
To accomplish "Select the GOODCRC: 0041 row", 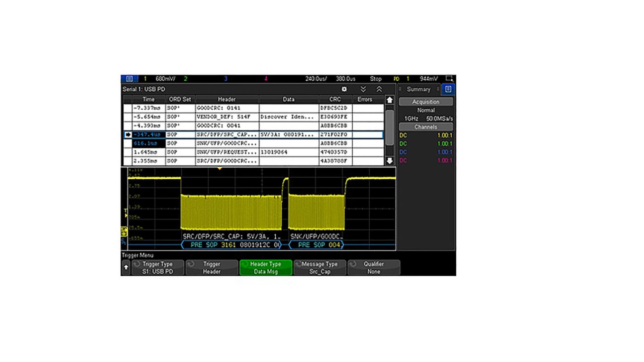I will pos(254,126).
